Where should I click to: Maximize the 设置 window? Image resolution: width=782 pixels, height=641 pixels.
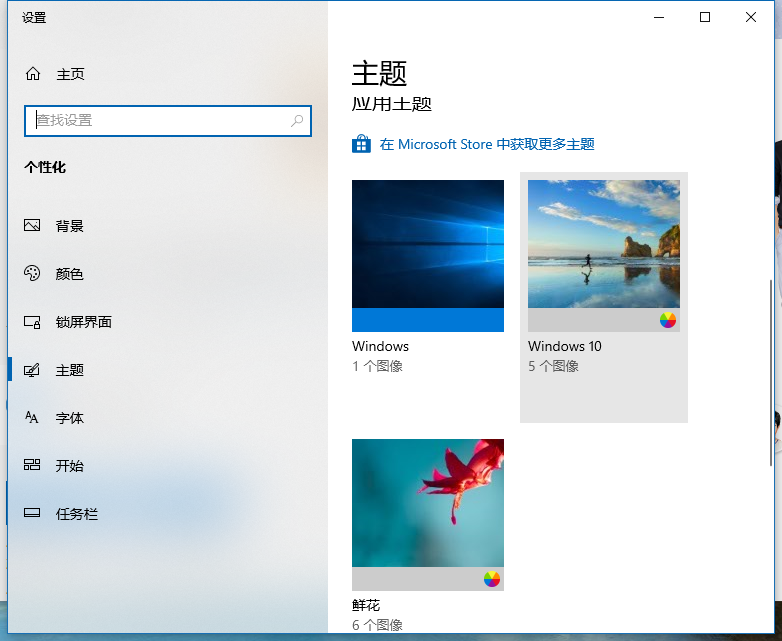pyautogui.click(x=705, y=17)
